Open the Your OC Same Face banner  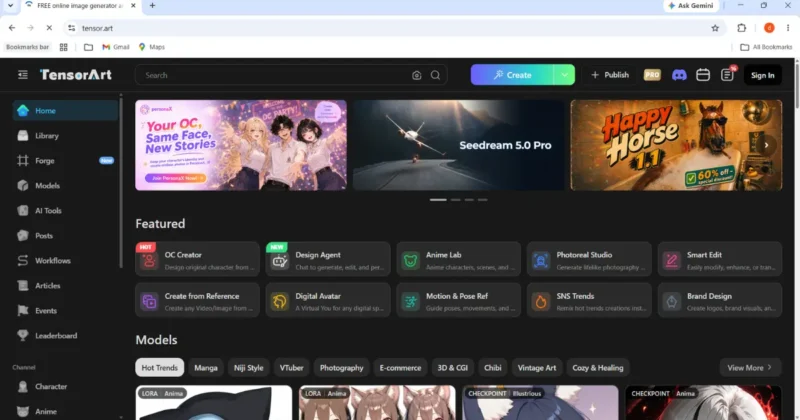coord(241,145)
